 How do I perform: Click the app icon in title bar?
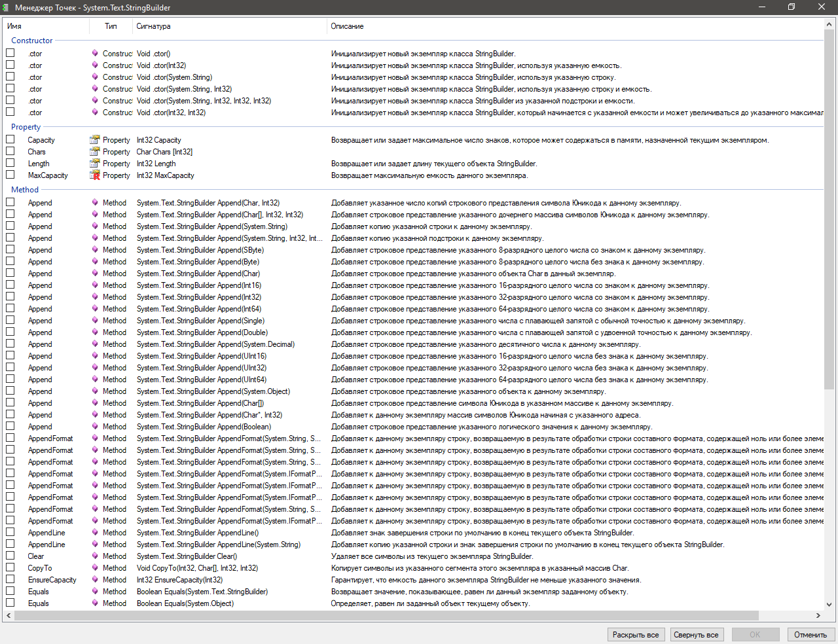(7, 7)
